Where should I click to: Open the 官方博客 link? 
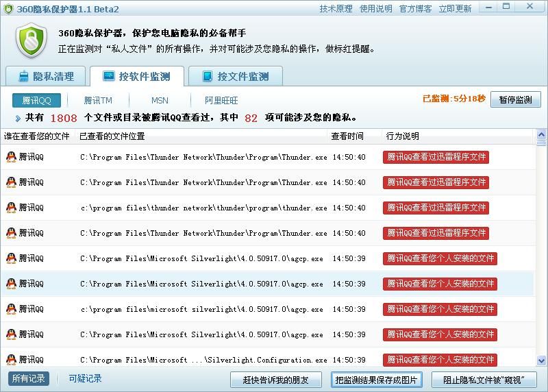(x=416, y=9)
